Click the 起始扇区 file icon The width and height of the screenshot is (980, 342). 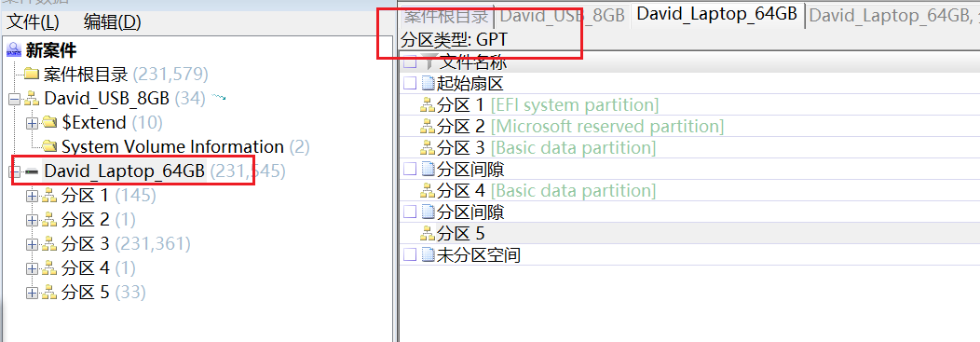tap(429, 83)
